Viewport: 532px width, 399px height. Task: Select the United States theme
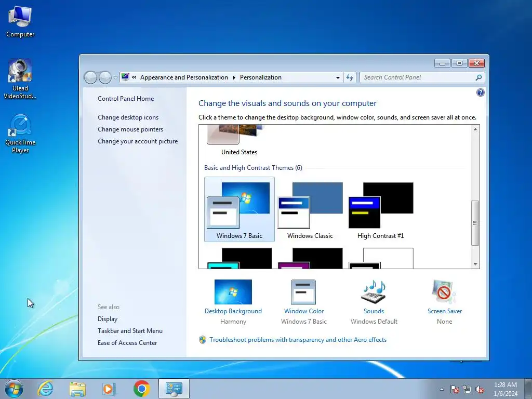239,140
